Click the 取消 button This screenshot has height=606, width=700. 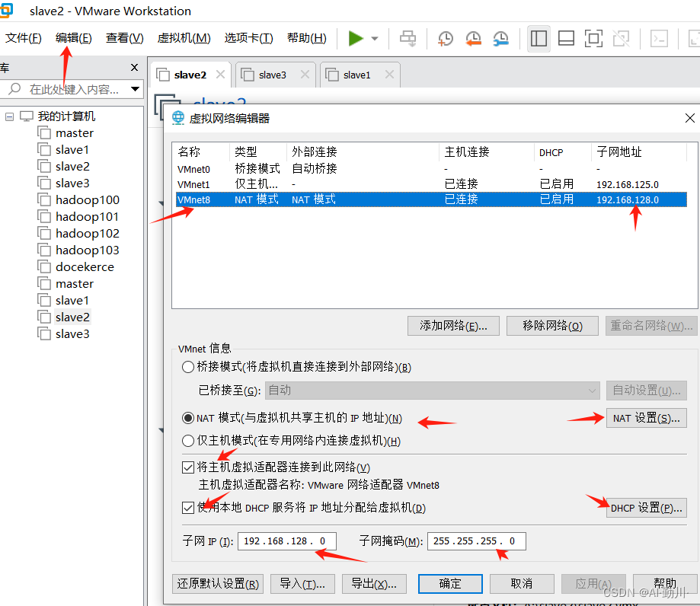pos(522,584)
